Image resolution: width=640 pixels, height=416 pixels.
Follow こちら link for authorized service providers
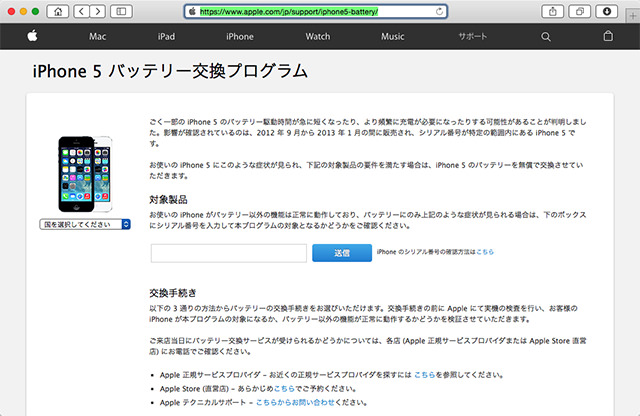(x=424, y=375)
